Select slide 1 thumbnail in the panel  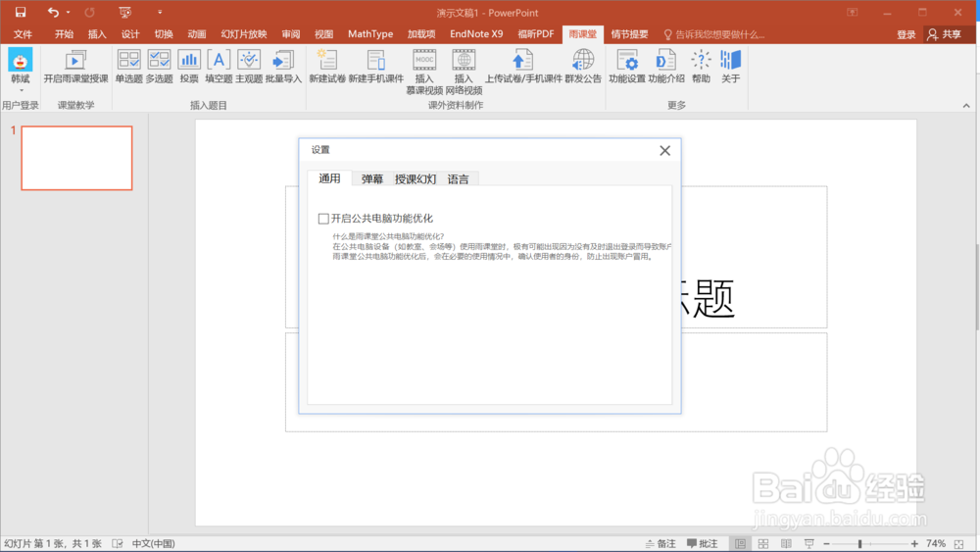pos(76,158)
